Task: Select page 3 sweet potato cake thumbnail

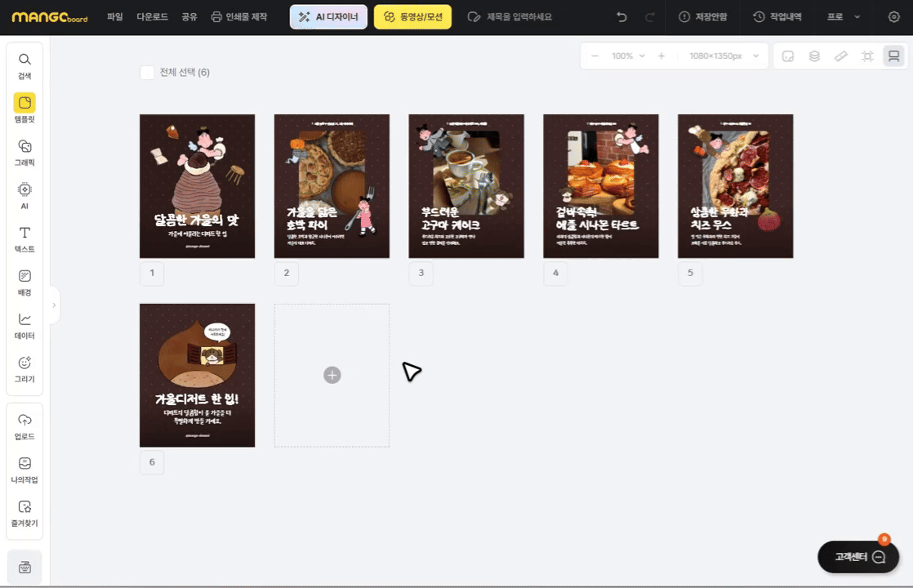Action: click(466, 186)
